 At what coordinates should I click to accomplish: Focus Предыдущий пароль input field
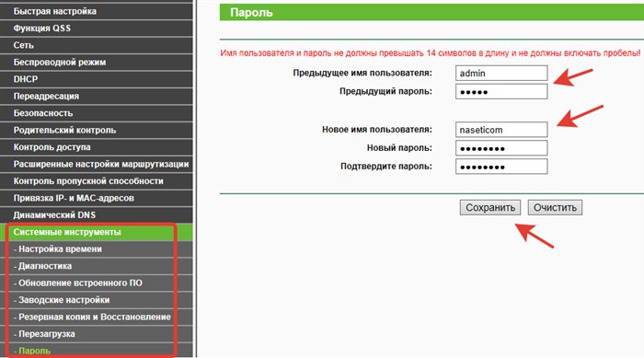coord(501,92)
